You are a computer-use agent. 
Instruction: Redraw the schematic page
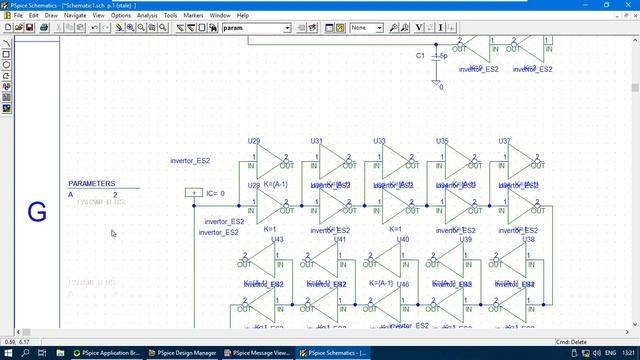pos(119,28)
